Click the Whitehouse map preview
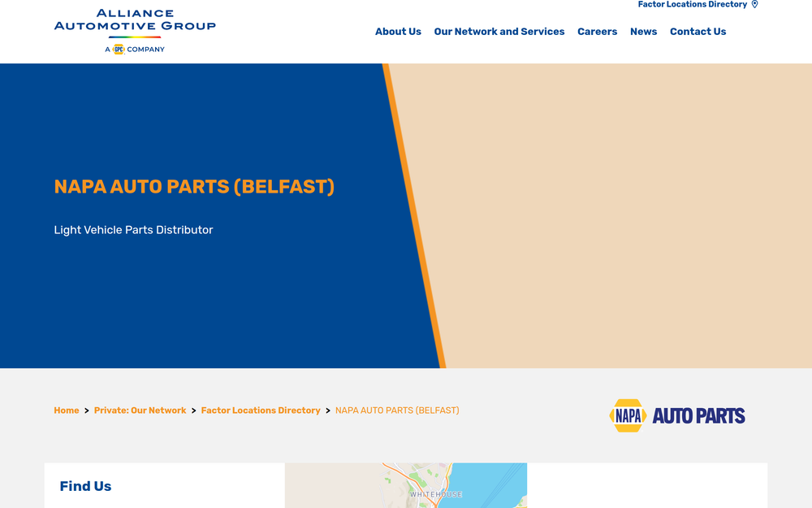 [406, 485]
